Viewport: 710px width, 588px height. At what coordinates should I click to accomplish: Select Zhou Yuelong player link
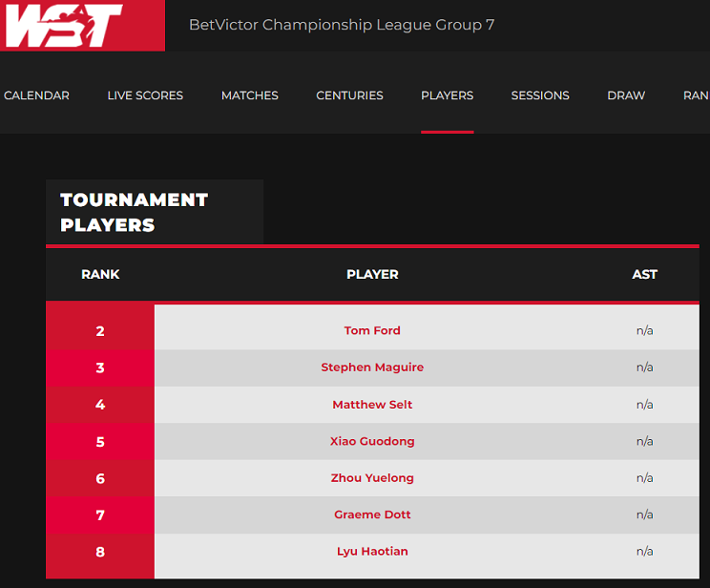372,478
